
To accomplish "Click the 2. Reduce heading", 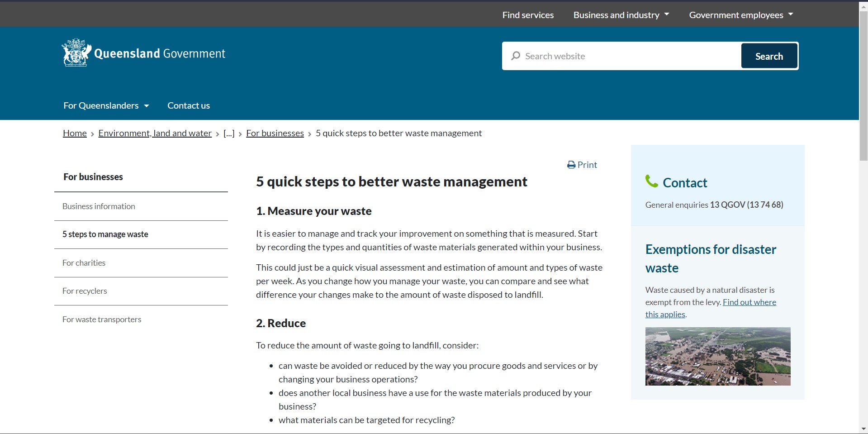I will point(281,323).
